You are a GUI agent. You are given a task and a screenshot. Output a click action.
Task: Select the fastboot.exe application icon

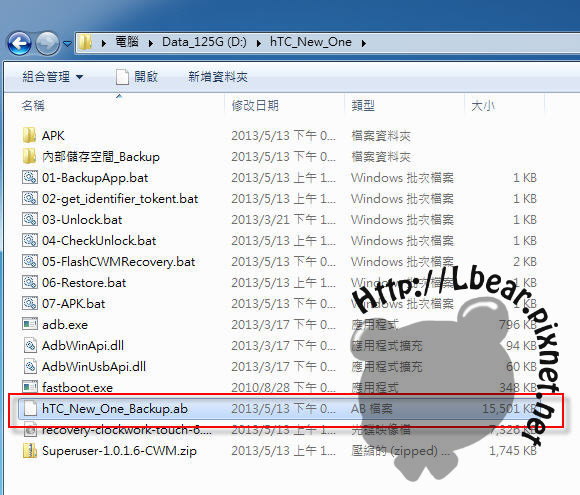point(30,387)
